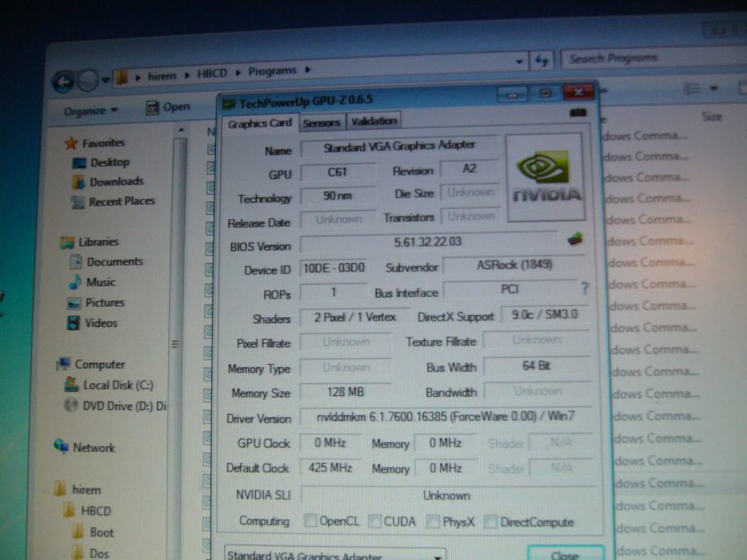Click the GPU-Z screenshot camera icon
This screenshot has width=747, height=560.
578,113
